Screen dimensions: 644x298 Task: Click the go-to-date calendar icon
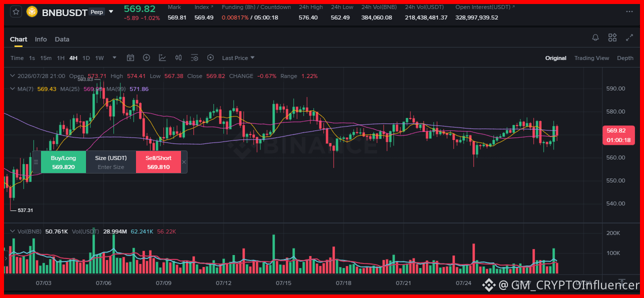point(130,58)
